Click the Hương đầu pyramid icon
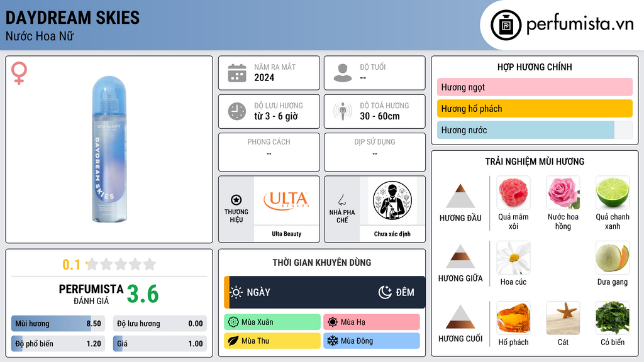The image size is (644, 362). (x=460, y=196)
